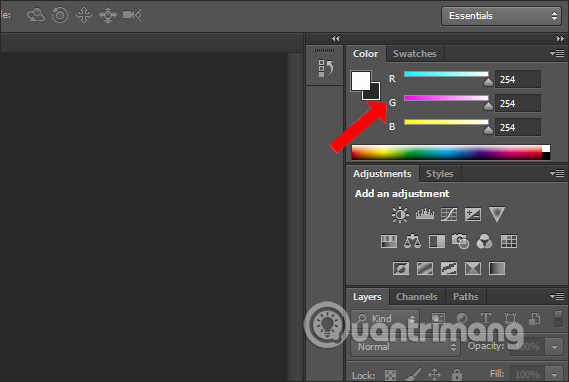
Task: Pick a color from the spectrum ramp
Action: point(451,152)
